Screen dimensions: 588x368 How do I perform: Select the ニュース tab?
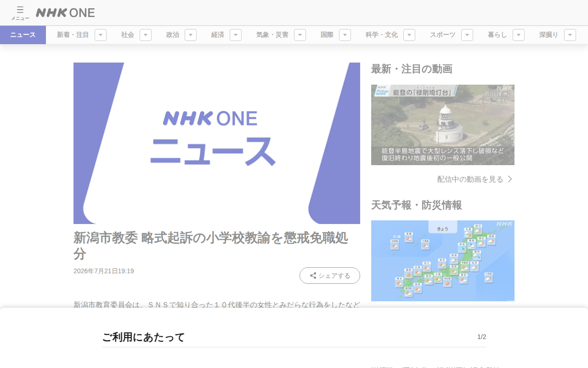(23, 35)
